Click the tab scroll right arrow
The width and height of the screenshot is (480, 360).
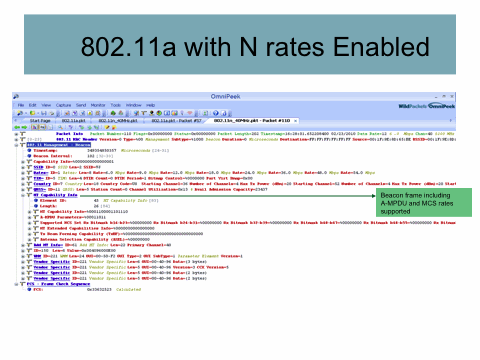pyautogui.click(x=451, y=120)
